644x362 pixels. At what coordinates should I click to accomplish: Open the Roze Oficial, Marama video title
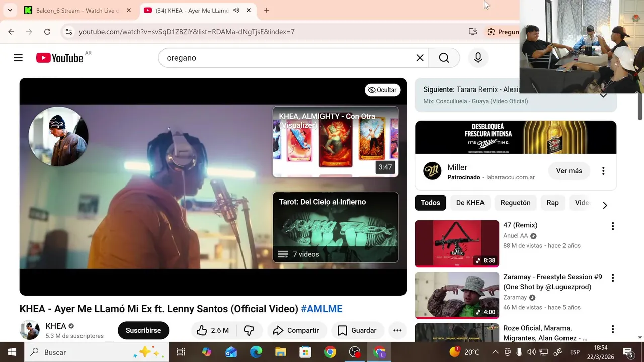click(545, 333)
